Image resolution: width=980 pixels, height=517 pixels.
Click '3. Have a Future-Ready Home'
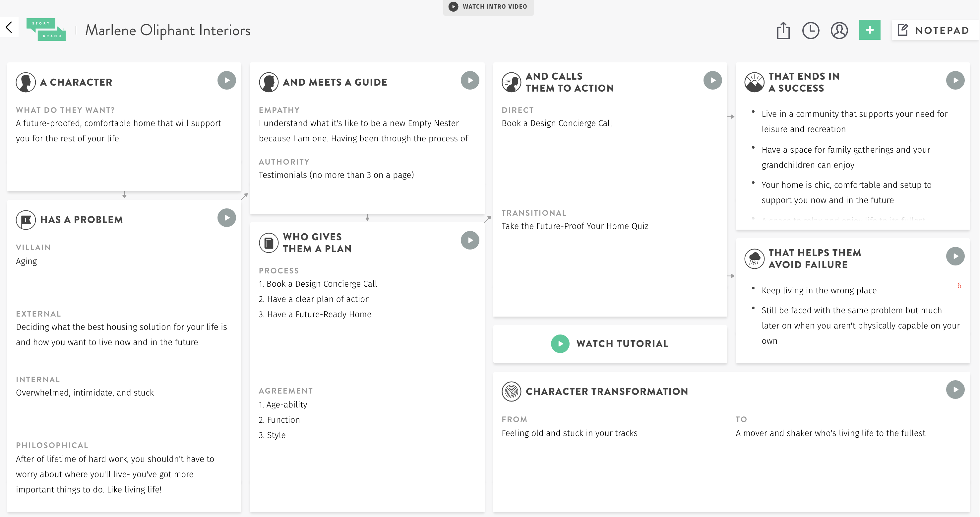coord(315,314)
